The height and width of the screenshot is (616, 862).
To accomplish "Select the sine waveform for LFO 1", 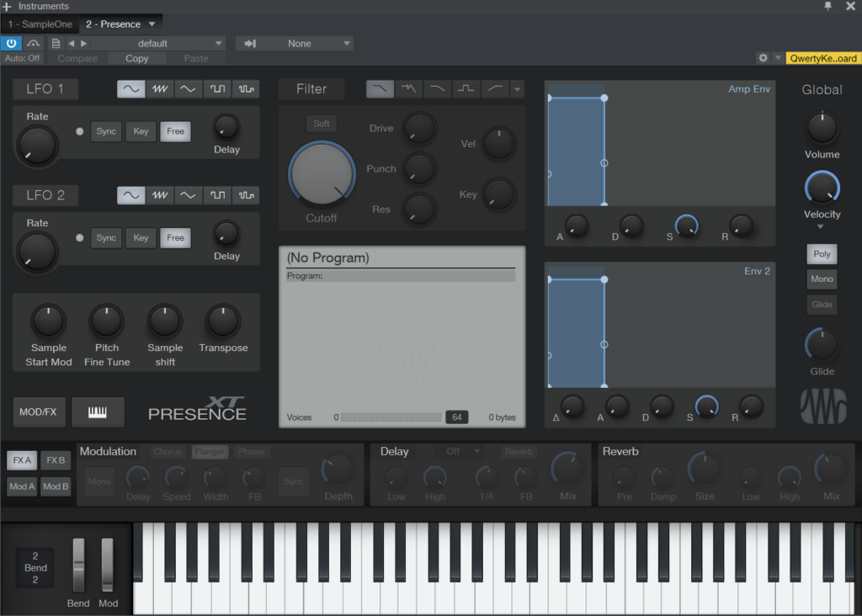I will [130, 89].
